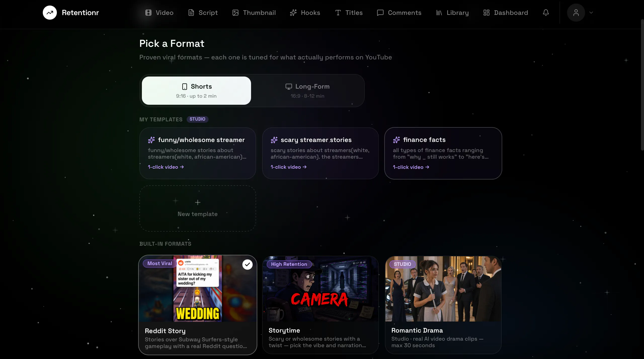The width and height of the screenshot is (644, 359).
Task: Click the Thumbnail image icon
Action: point(235,13)
